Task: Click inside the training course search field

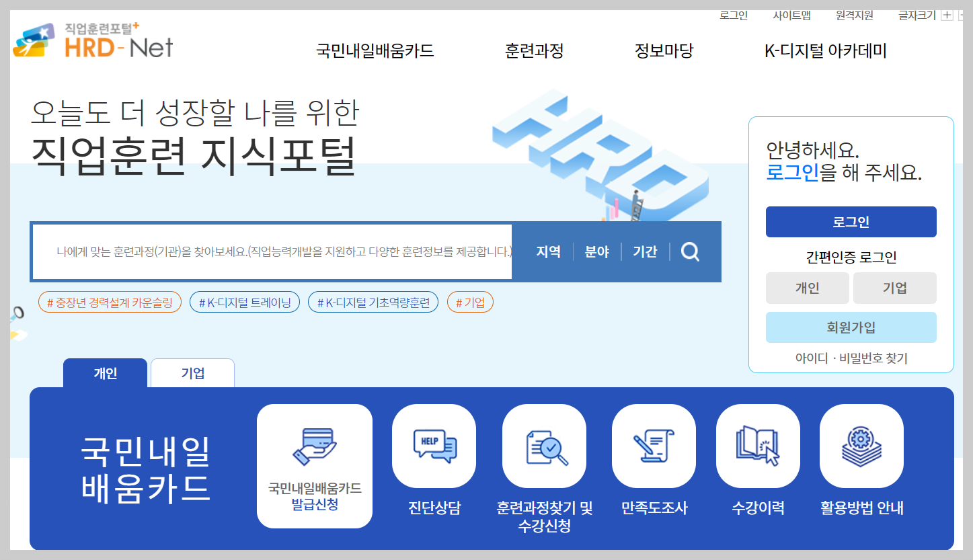Action: [x=269, y=251]
